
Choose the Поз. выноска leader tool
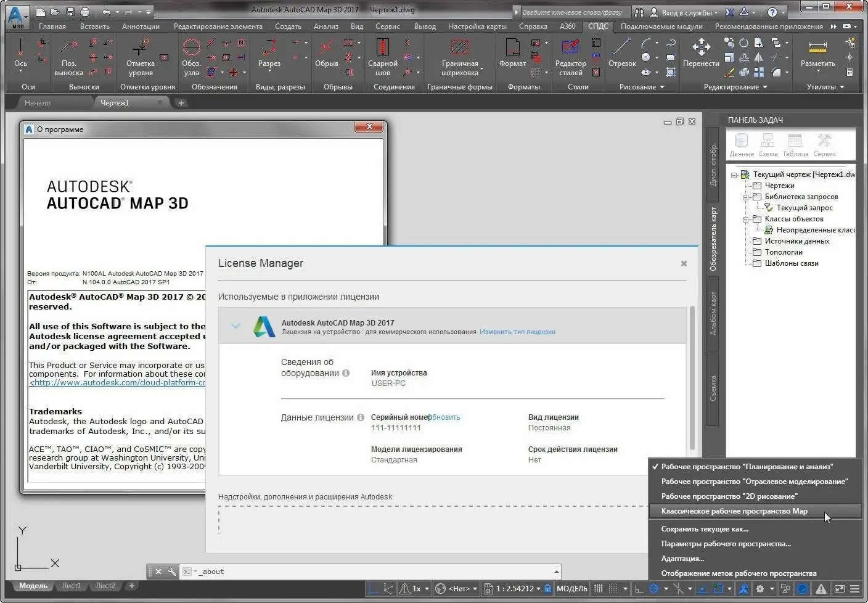[68, 57]
